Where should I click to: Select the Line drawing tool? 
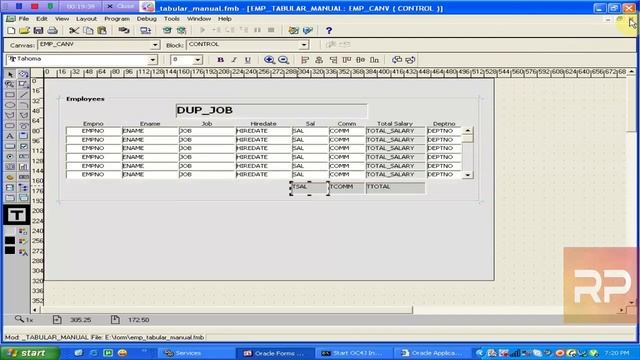(24, 95)
